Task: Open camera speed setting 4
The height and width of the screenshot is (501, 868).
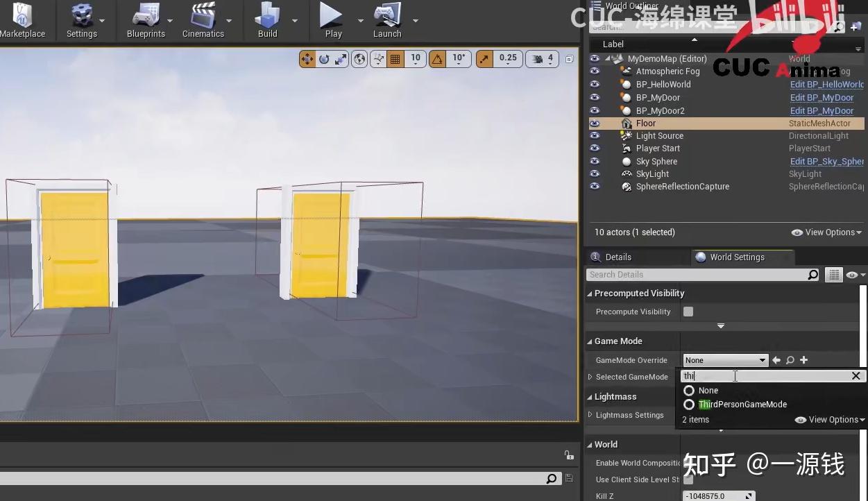Action: pos(543,59)
